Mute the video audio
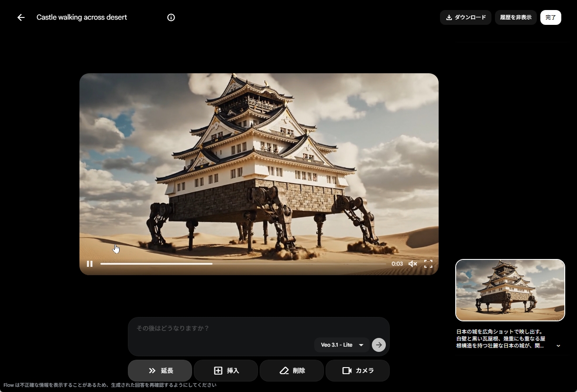577x392 pixels. [412, 264]
